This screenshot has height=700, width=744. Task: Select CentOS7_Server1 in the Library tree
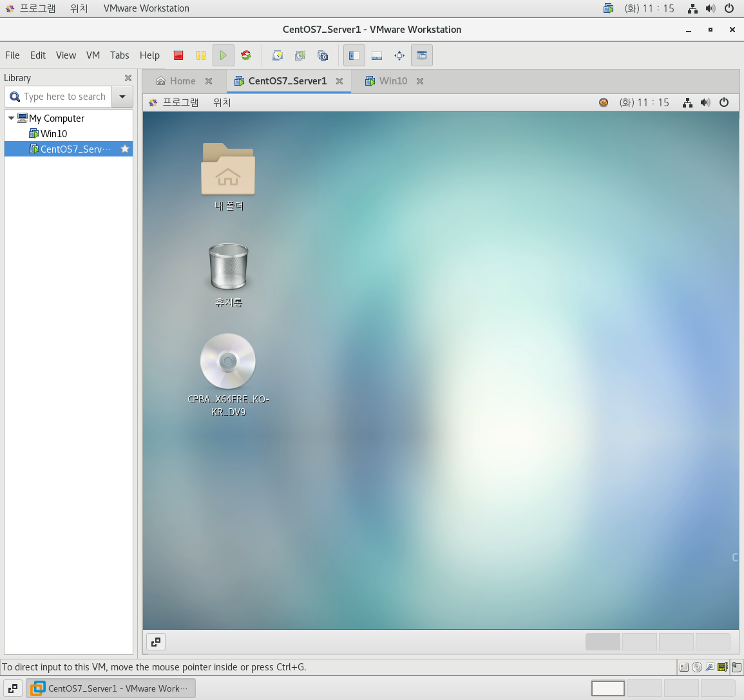tap(70, 149)
